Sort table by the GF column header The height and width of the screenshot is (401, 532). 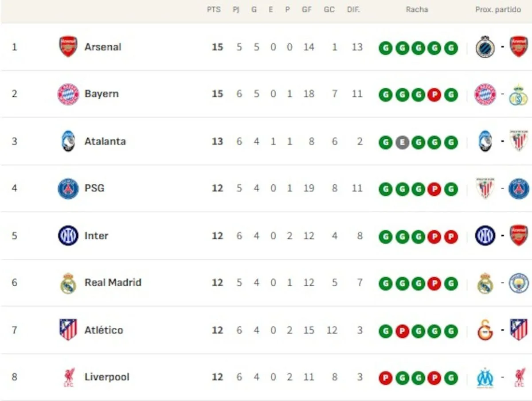click(x=307, y=9)
